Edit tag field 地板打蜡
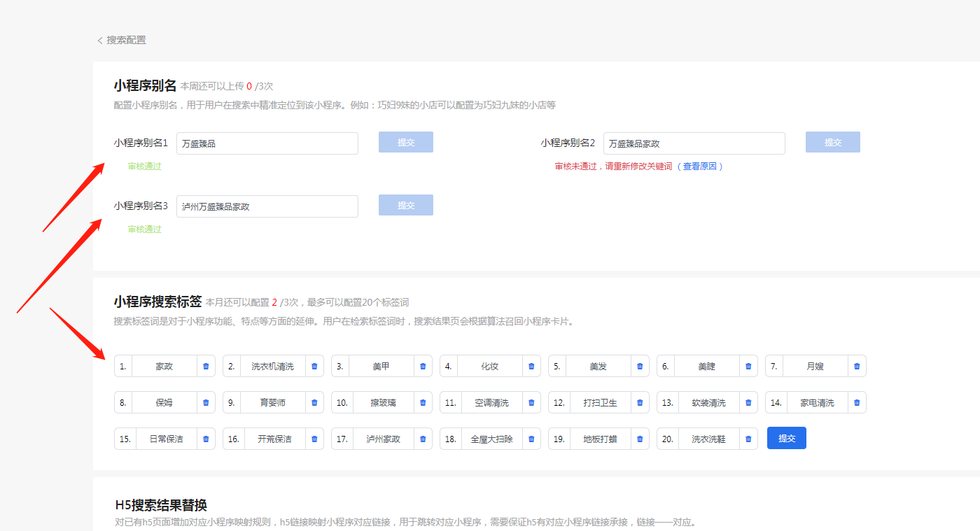The image size is (980, 531). coord(601,439)
